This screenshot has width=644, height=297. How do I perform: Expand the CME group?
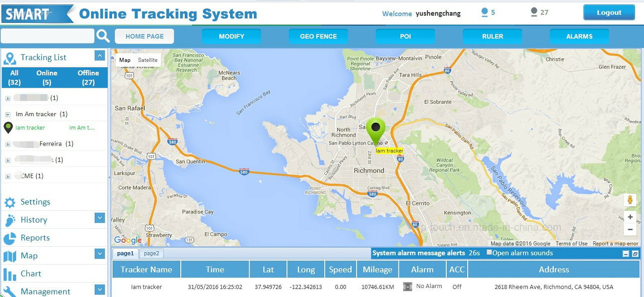[x=7, y=176]
